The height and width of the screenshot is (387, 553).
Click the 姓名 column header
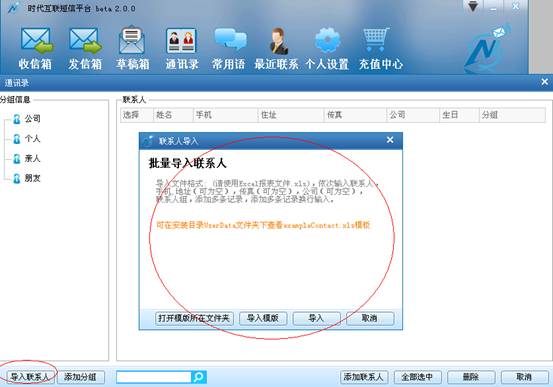[x=173, y=115]
